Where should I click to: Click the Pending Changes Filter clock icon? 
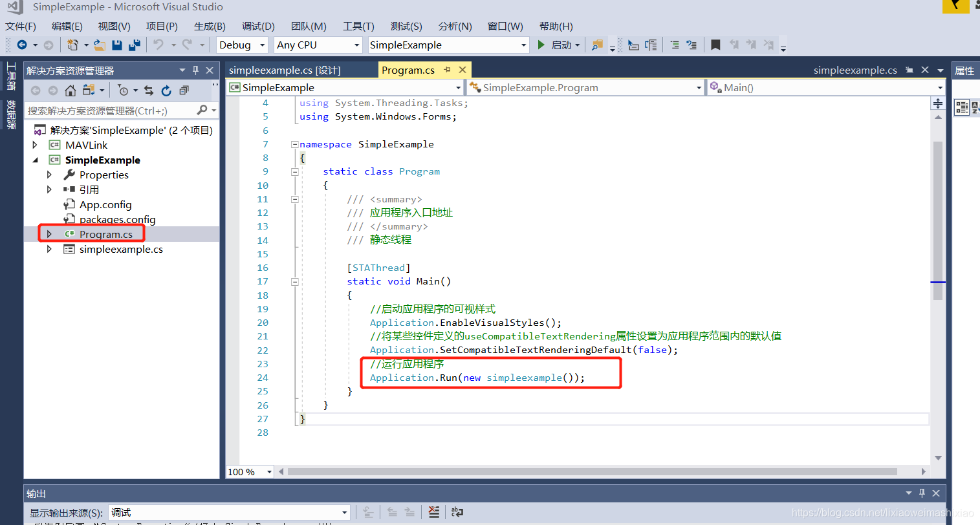tap(124, 91)
